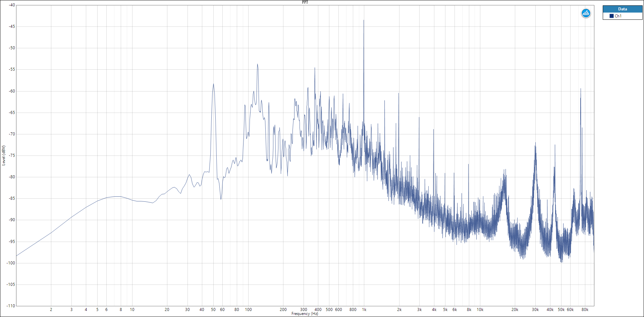Click the -110 level tick label
644x317 pixels.
(11, 306)
